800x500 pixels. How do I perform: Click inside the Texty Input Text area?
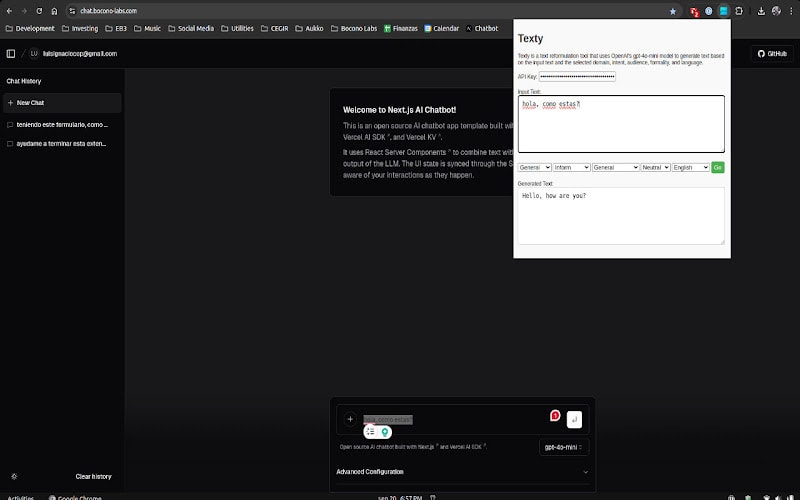tap(621, 124)
